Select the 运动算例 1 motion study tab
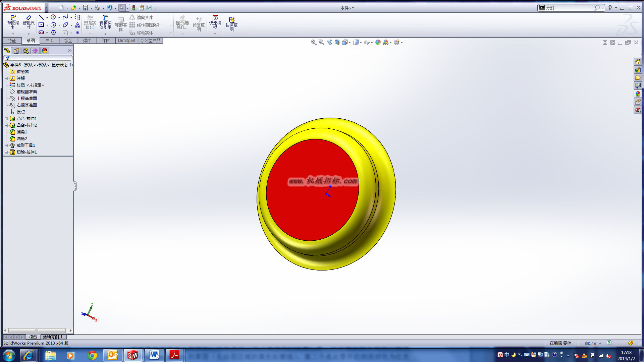The height and width of the screenshot is (362, 644). click(x=53, y=337)
